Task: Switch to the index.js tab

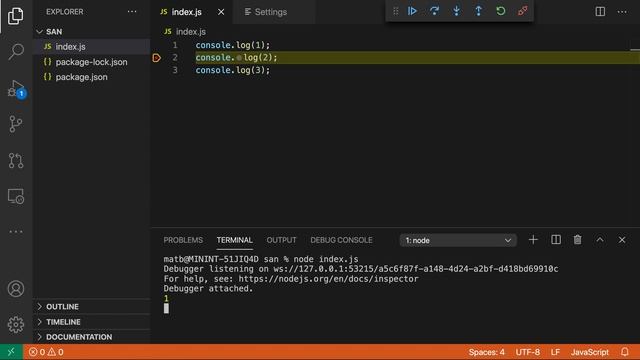Action: click(187, 12)
